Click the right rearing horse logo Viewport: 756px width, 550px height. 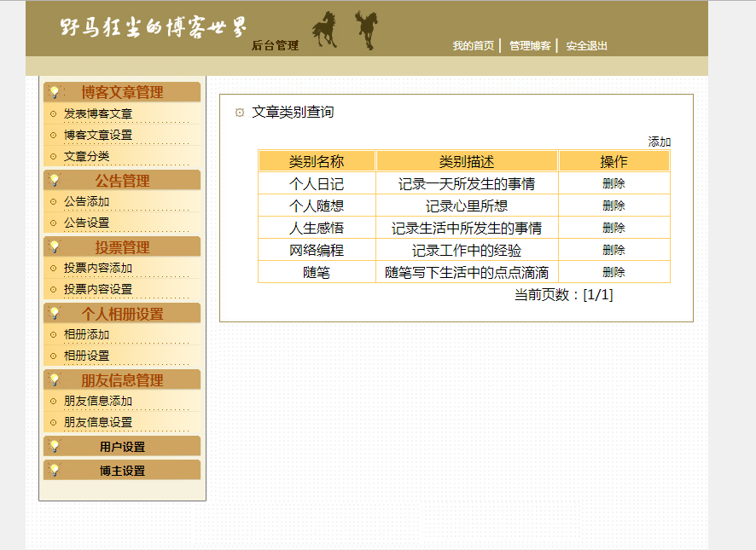(367, 30)
